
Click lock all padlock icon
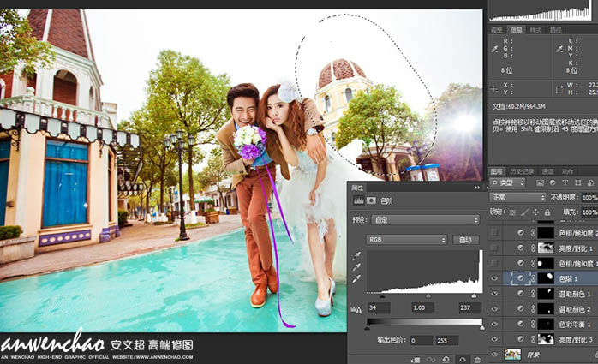[547, 212]
